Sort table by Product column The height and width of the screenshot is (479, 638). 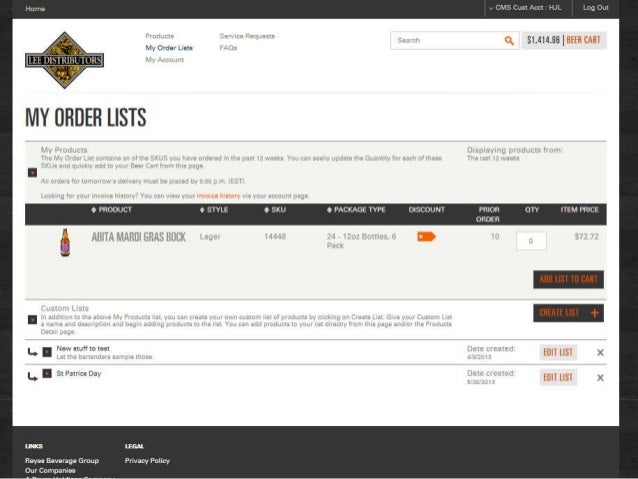[111, 210]
